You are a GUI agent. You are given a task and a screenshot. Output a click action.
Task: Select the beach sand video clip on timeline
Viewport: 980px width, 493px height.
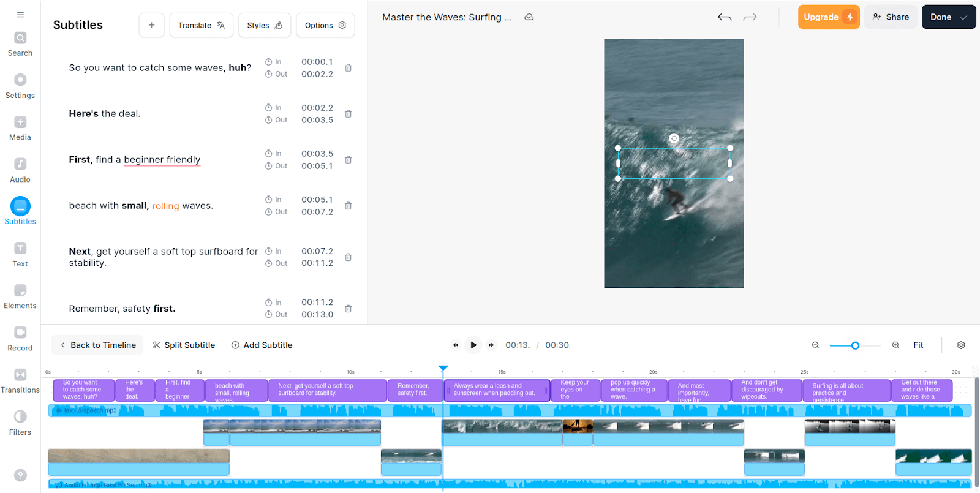click(x=139, y=462)
